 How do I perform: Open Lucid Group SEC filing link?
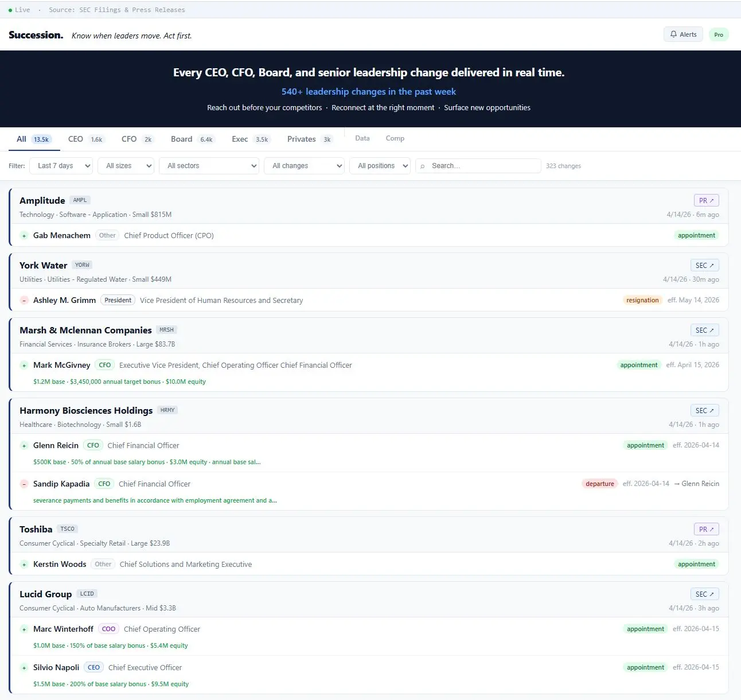pyautogui.click(x=704, y=594)
